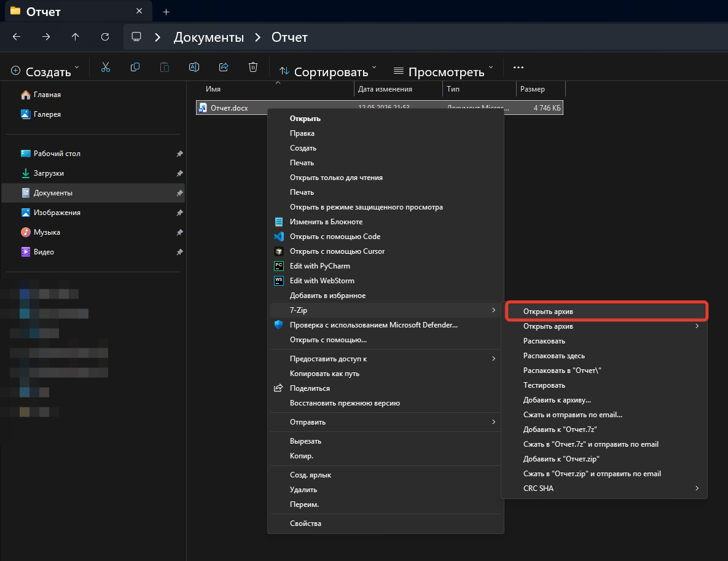Image resolution: width=728 pixels, height=561 pixels.
Task: Expand the chevron after Документы in path
Action: tap(257, 37)
